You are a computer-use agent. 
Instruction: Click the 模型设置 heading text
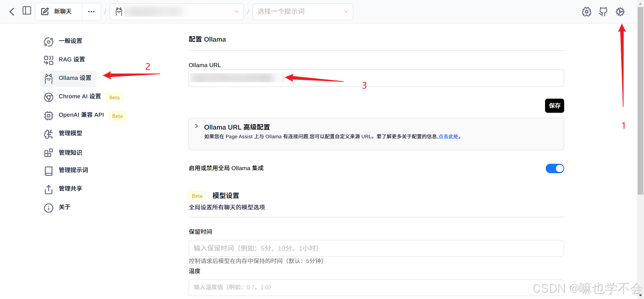tap(226, 196)
